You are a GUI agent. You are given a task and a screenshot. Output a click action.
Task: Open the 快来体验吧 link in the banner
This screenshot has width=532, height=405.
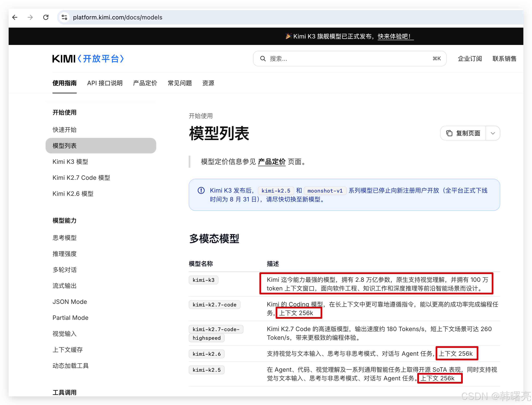tap(396, 36)
